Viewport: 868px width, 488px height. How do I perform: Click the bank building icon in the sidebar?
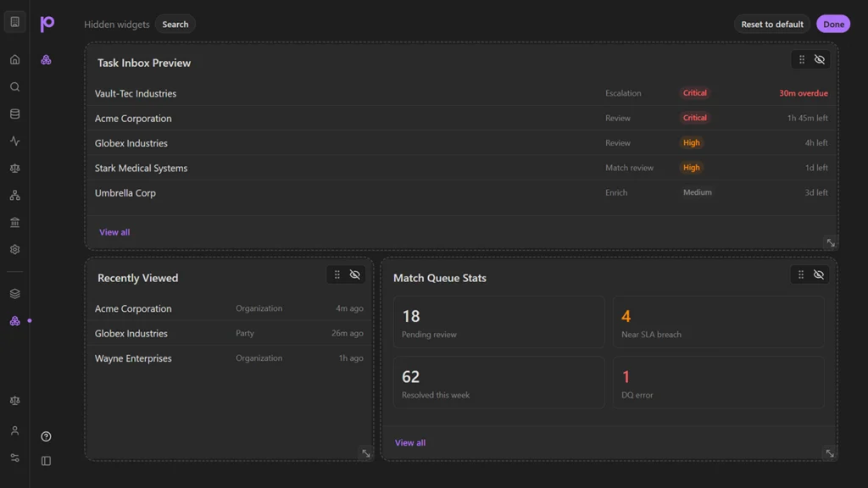(x=15, y=223)
